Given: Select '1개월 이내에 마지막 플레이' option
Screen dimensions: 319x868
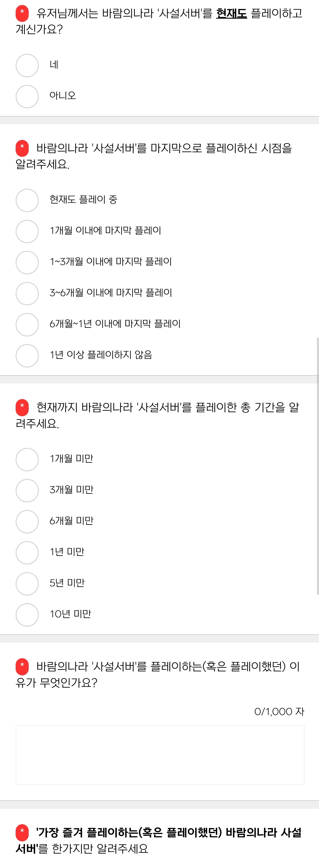Looking at the screenshot, I should click(x=27, y=231).
